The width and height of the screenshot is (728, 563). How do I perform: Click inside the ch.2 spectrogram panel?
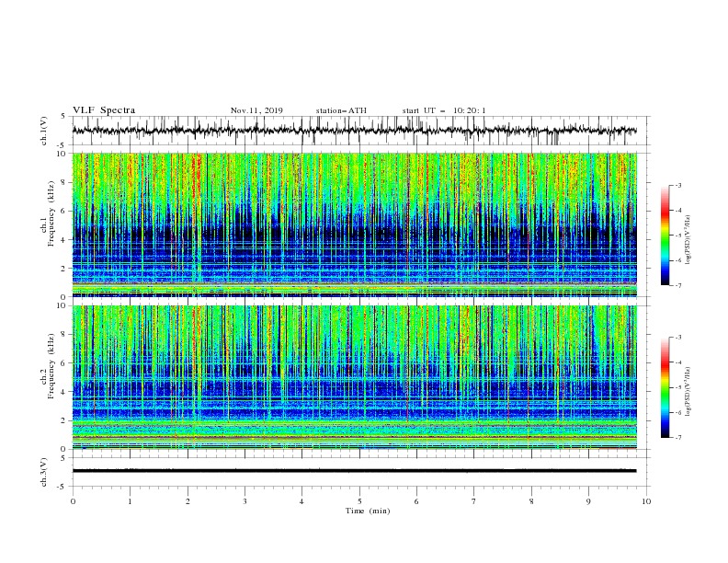[x=355, y=377]
